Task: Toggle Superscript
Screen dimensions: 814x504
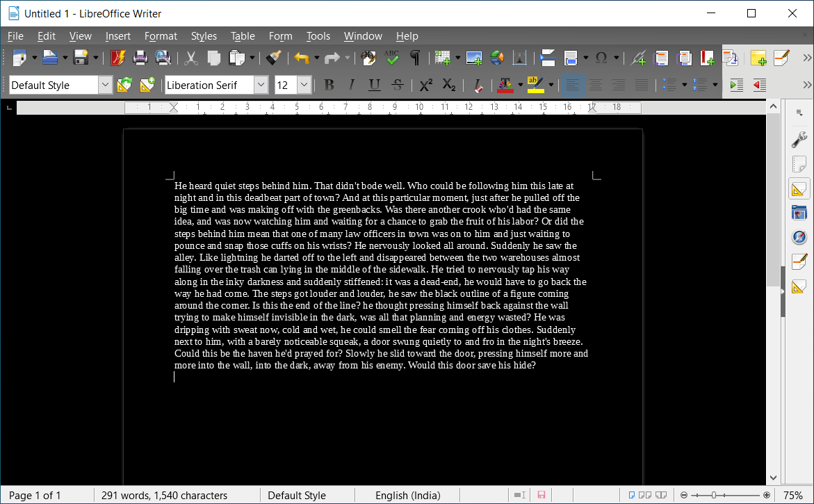Action: click(x=425, y=85)
